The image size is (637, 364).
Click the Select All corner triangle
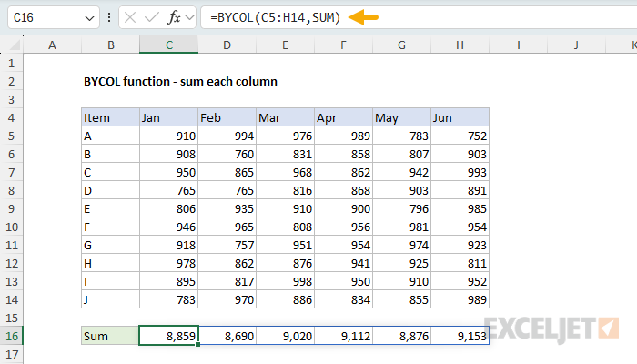pyautogui.click(x=15, y=45)
